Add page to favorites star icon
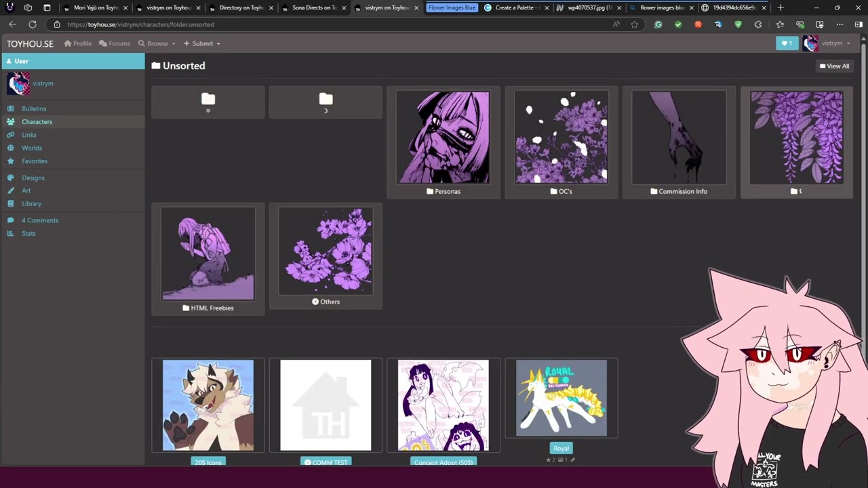 pos(634,24)
